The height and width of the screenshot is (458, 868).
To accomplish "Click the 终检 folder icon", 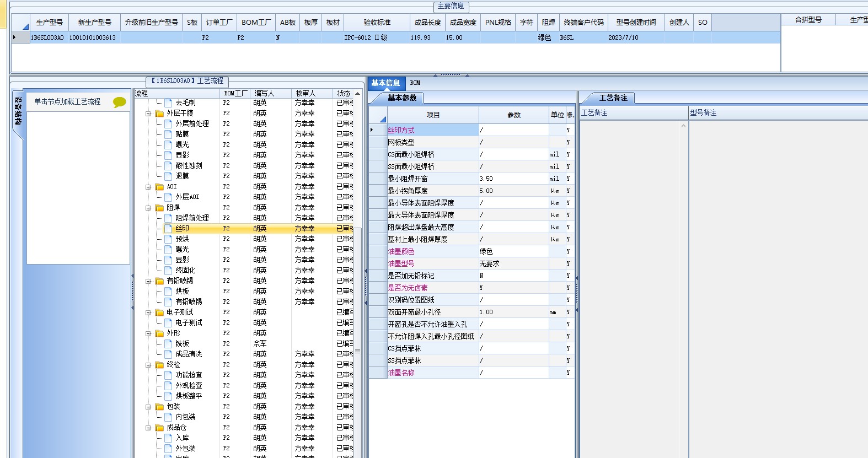I will pos(159,365).
